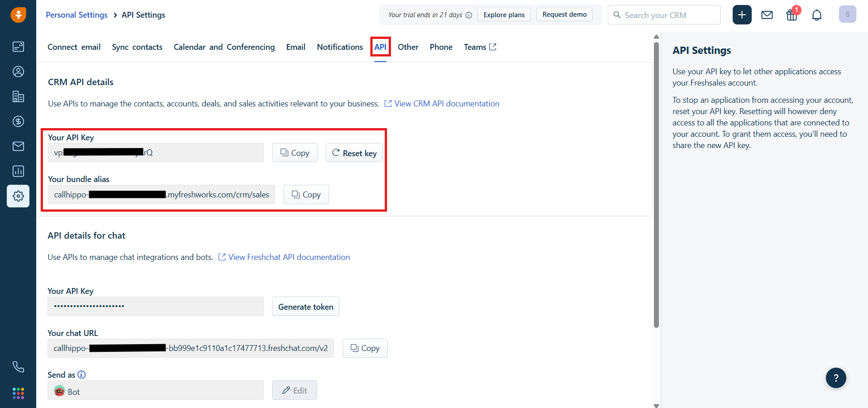Switch to Connect email tab
This screenshot has width=868, height=408.
click(74, 47)
